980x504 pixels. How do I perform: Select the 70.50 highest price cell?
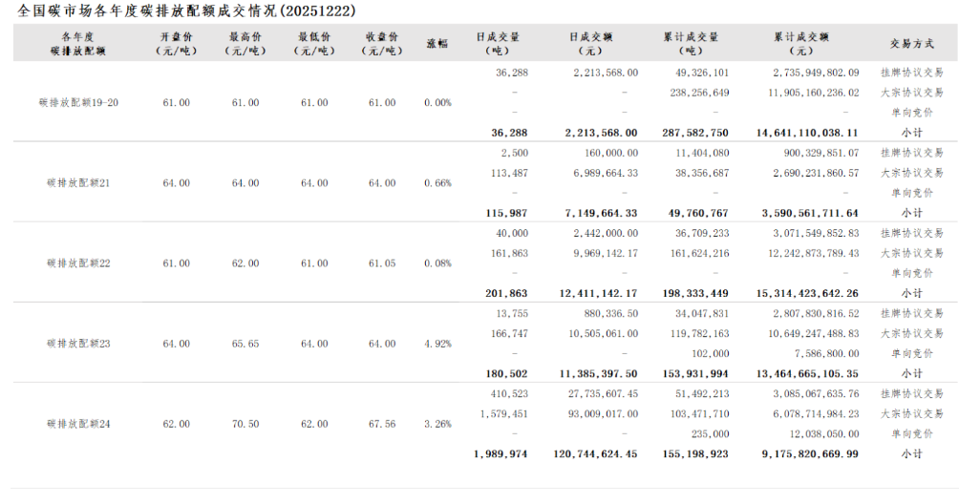pyautogui.click(x=245, y=424)
